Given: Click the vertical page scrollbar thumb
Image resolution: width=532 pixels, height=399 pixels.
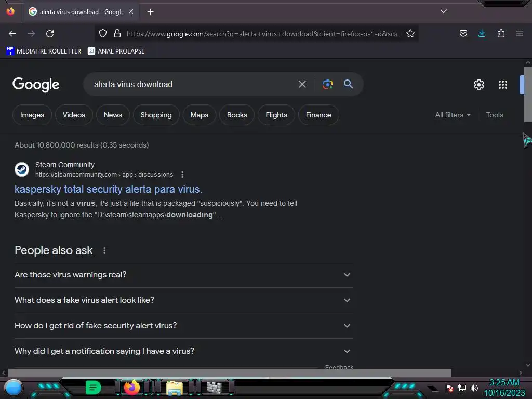Looking at the screenshot, I should click(528, 94).
